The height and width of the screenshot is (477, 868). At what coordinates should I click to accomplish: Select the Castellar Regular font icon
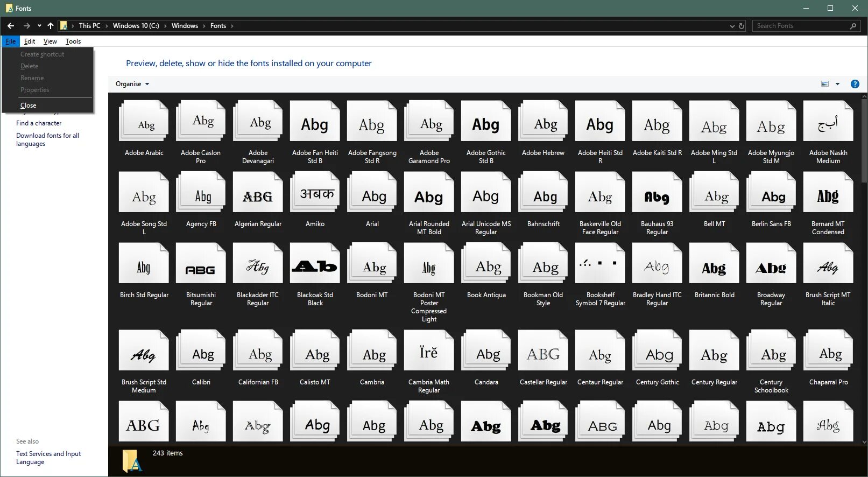click(543, 351)
